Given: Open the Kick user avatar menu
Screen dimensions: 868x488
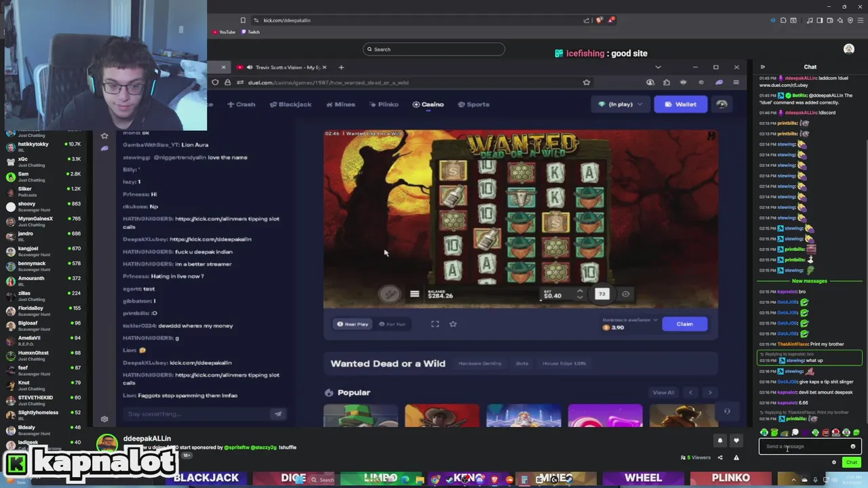Looking at the screenshot, I should (x=849, y=49).
